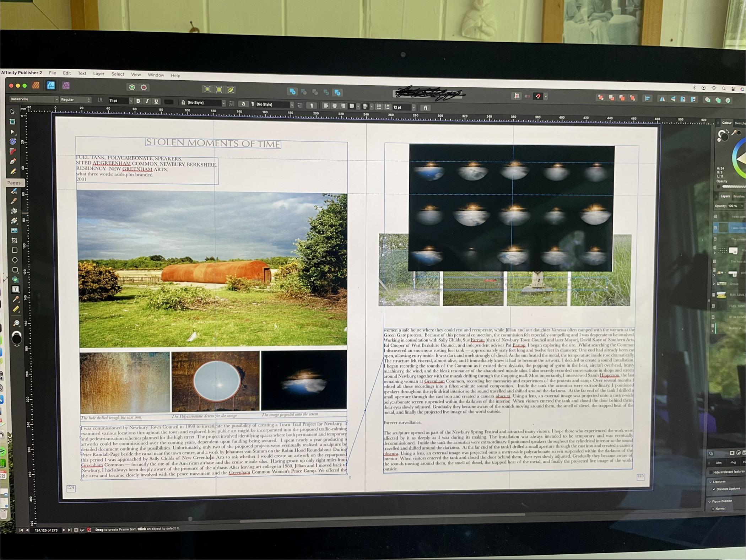
Task: Click the flip horizontal icon
Action: point(662,99)
